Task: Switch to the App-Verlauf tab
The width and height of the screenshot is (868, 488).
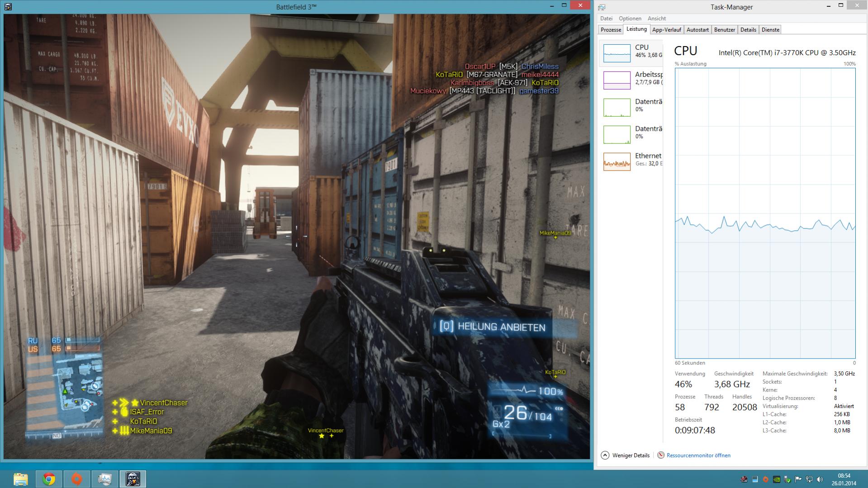Action: [x=667, y=30]
